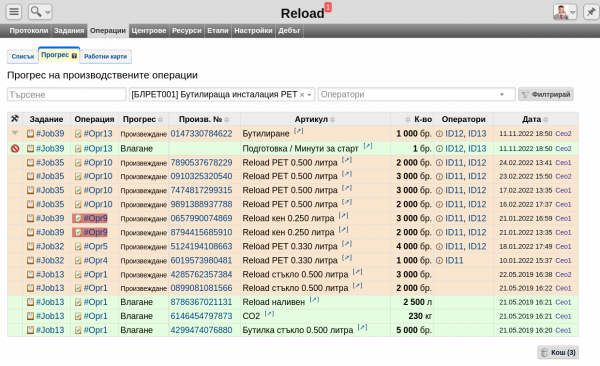Expand the grey triangle in first row
Image resolution: width=600 pixels, height=366 pixels.
click(15, 133)
